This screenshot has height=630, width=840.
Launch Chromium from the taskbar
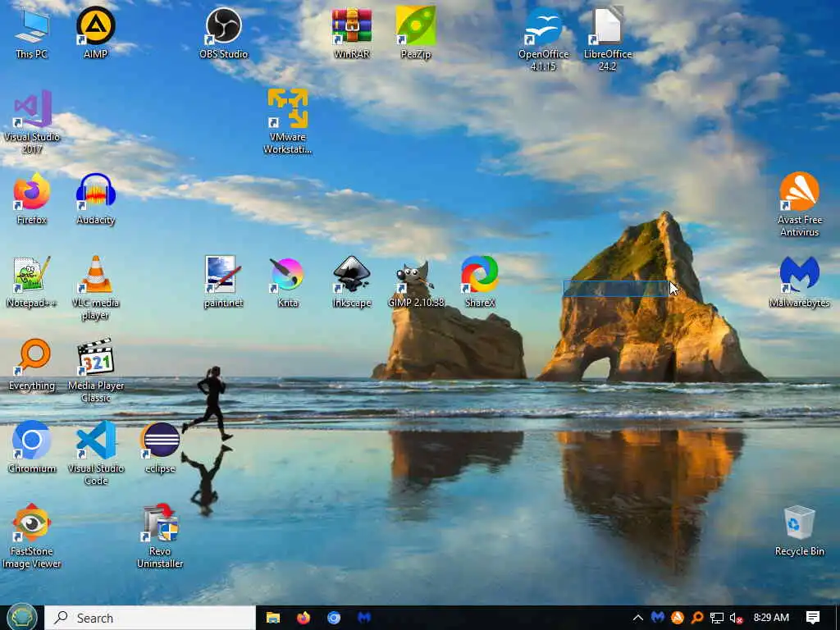point(334,618)
